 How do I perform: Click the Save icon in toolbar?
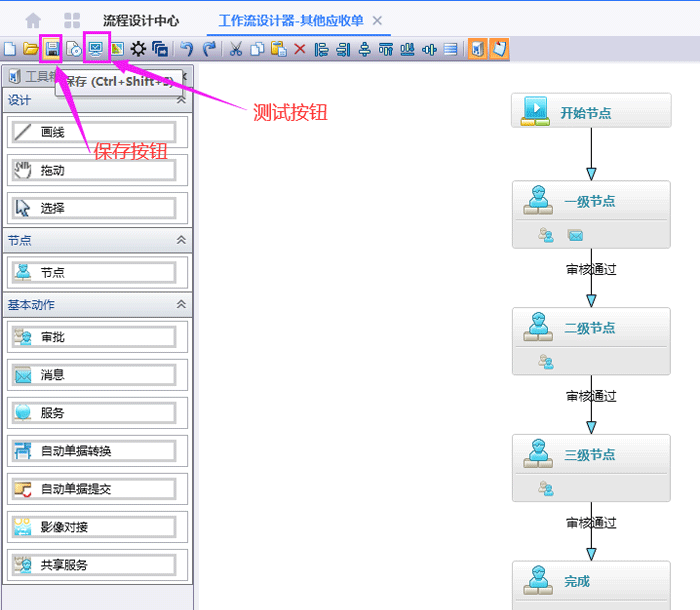[51, 48]
